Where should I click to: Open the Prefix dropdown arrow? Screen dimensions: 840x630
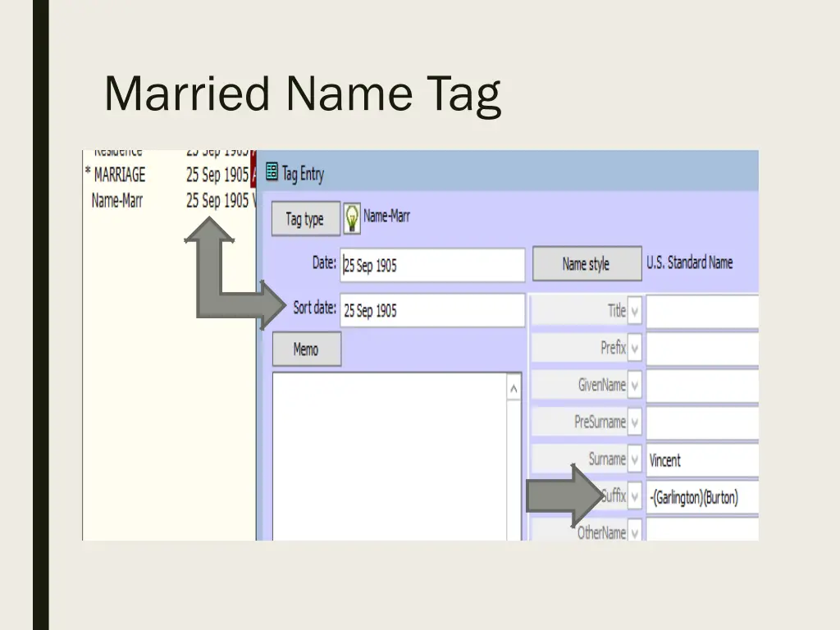636,348
